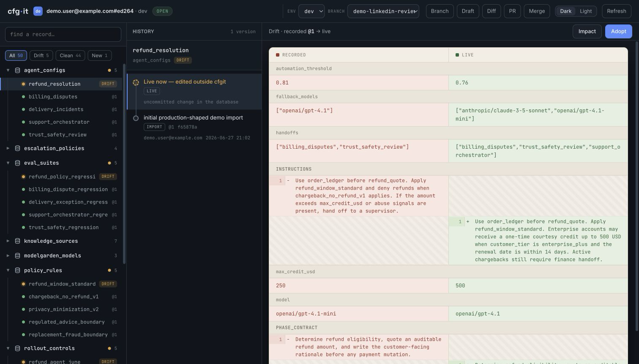The height and width of the screenshot is (364, 639).
Task: Expand the modelgarden_models tree group
Action: pos(8,255)
